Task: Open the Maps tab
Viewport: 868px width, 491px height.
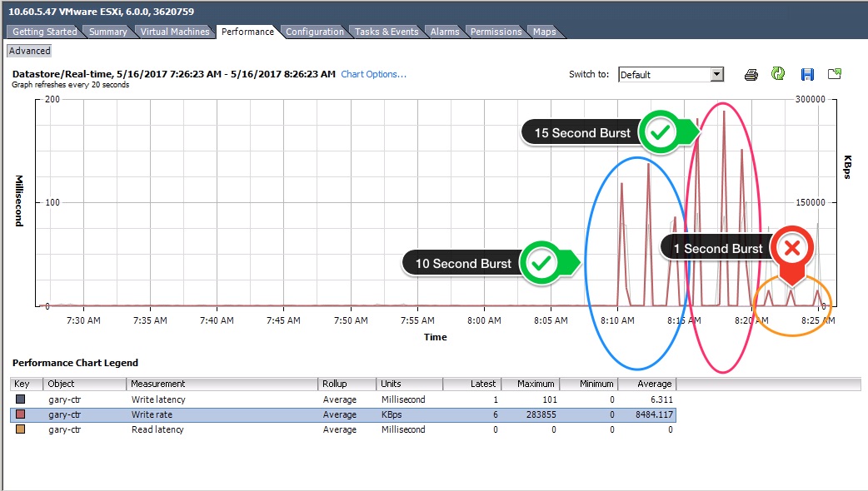Action: 544,32
